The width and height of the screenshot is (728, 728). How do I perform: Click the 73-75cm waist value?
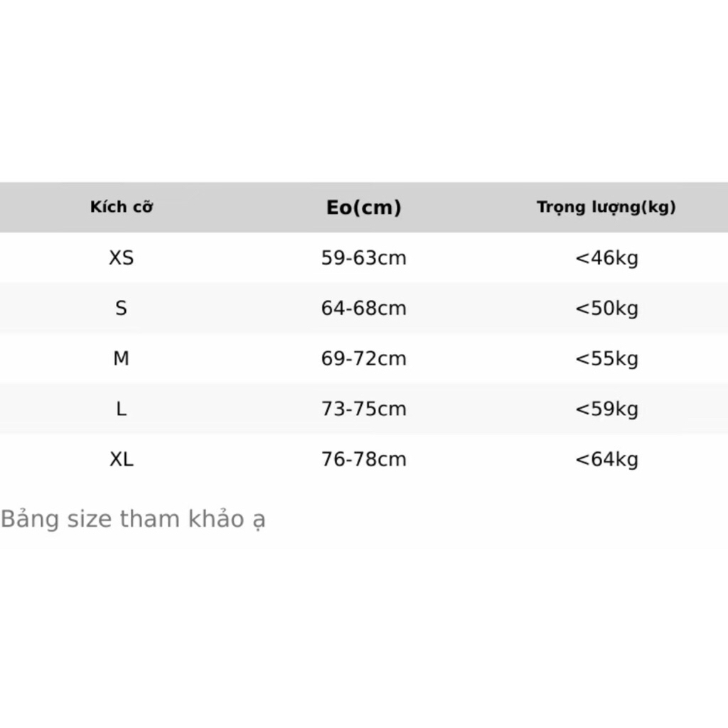tap(363, 409)
